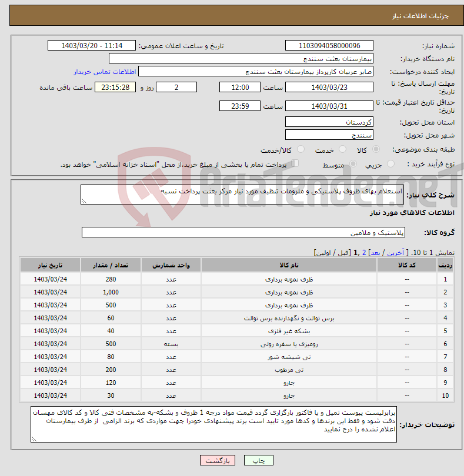
Task: Select the جزیی purchase type radio
Action: pos(390,164)
